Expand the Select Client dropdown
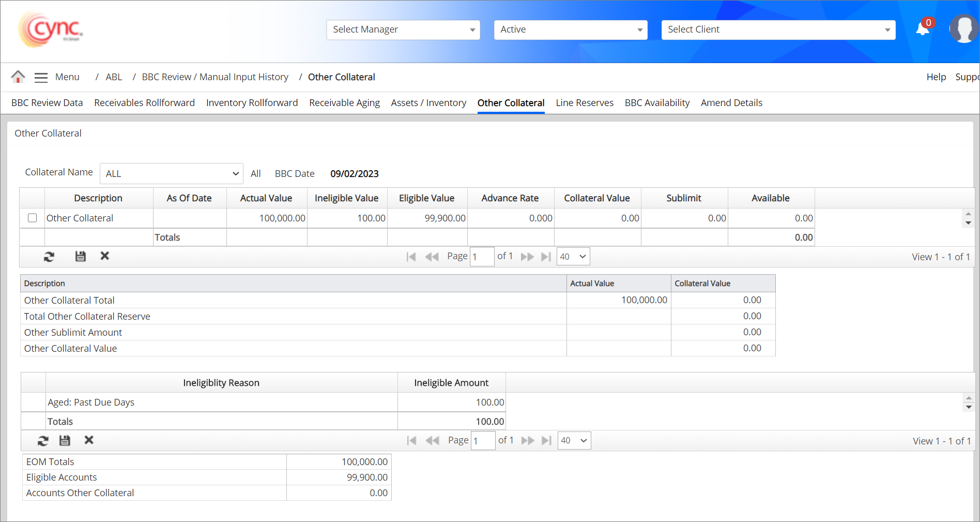 pyautogui.click(x=778, y=29)
